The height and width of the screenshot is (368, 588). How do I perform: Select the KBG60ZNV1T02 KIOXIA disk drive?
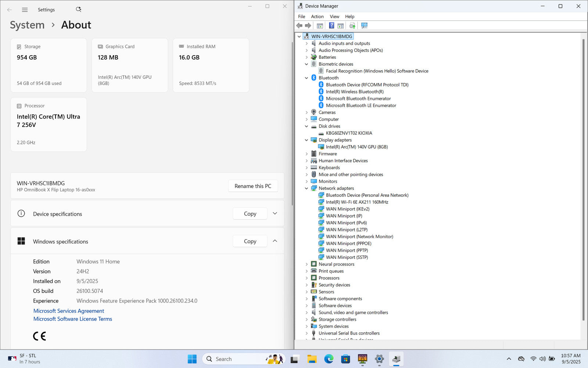click(x=349, y=133)
